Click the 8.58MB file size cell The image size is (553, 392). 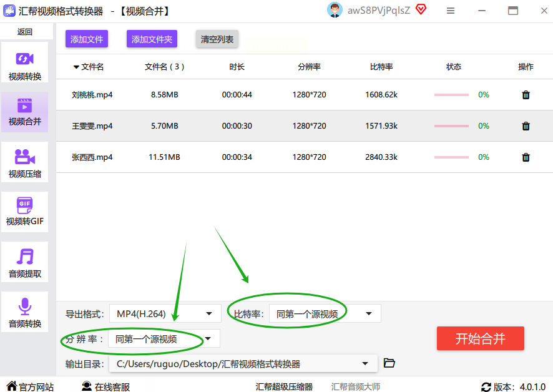coord(164,94)
